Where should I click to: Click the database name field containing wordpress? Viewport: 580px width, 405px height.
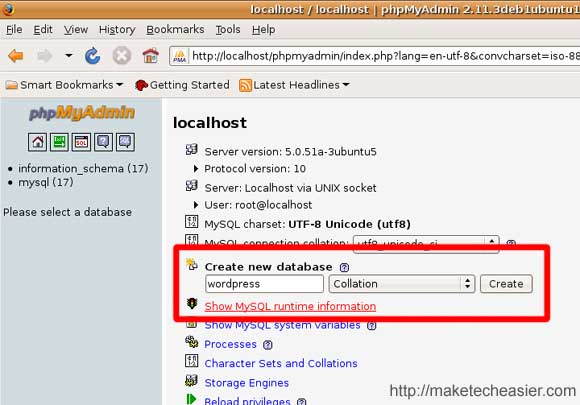pyautogui.click(x=264, y=284)
